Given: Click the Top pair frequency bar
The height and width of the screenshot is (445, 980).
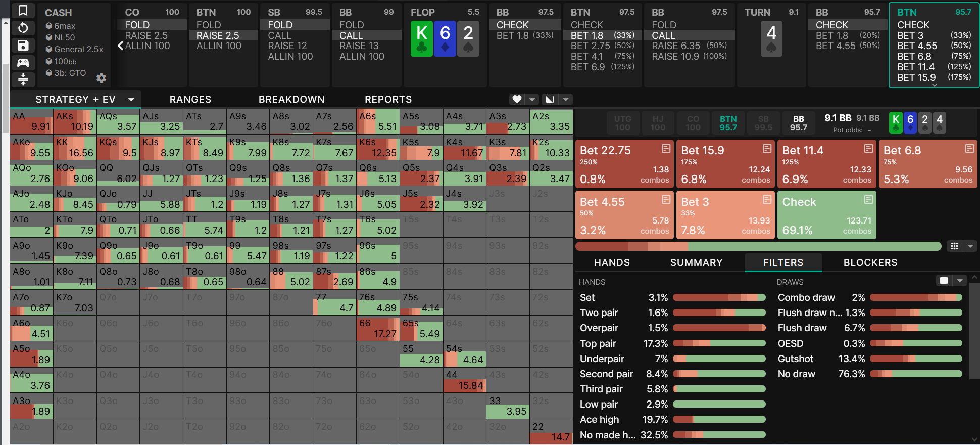Looking at the screenshot, I should click(x=719, y=343).
